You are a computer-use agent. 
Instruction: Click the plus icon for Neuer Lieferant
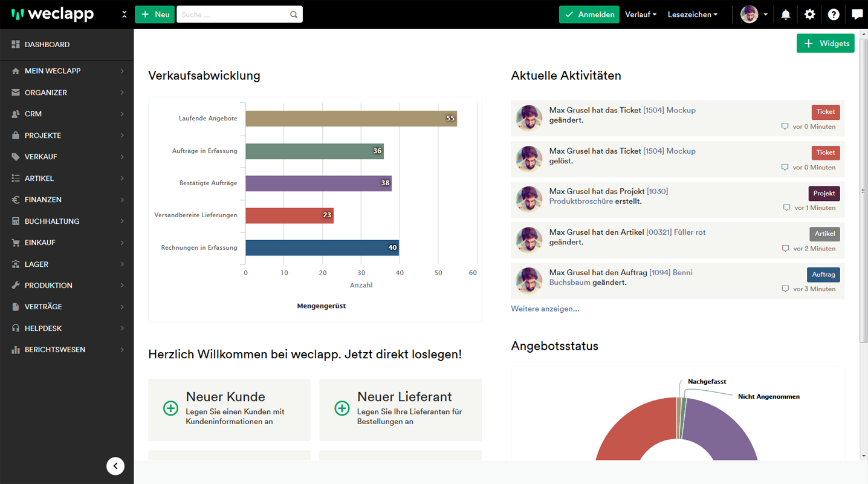tap(342, 408)
